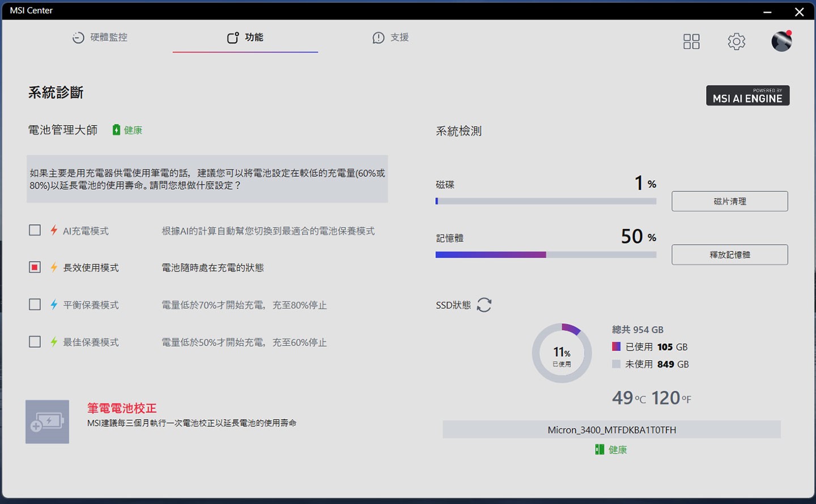Check the 平衡保養模式 checkbox
The height and width of the screenshot is (504, 816).
click(x=35, y=305)
